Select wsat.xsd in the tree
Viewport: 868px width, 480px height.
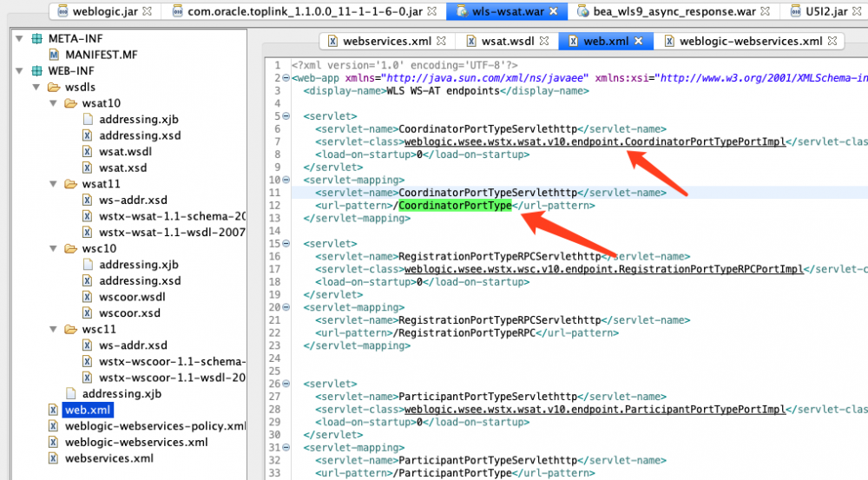pos(123,168)
